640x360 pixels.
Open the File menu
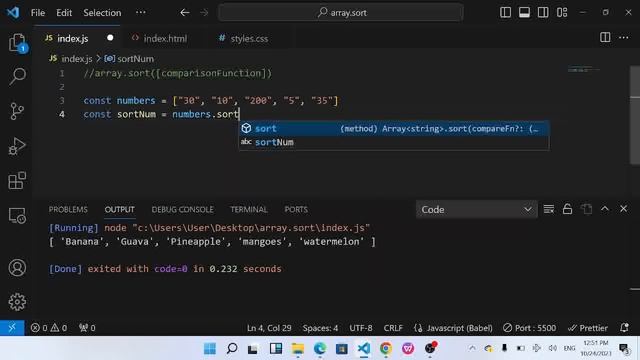pyautogui.click(x=38, y=13)
